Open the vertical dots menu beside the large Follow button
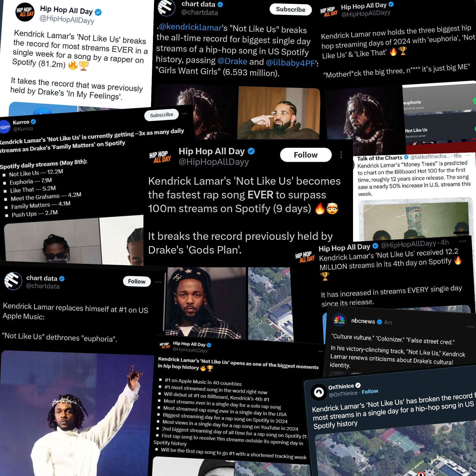Viewport: 476px width, 476px height. [341, 155]
